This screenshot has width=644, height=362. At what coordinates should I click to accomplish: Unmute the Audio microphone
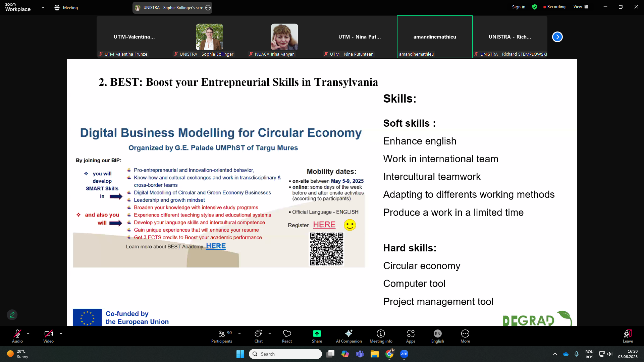click(17, 336)
